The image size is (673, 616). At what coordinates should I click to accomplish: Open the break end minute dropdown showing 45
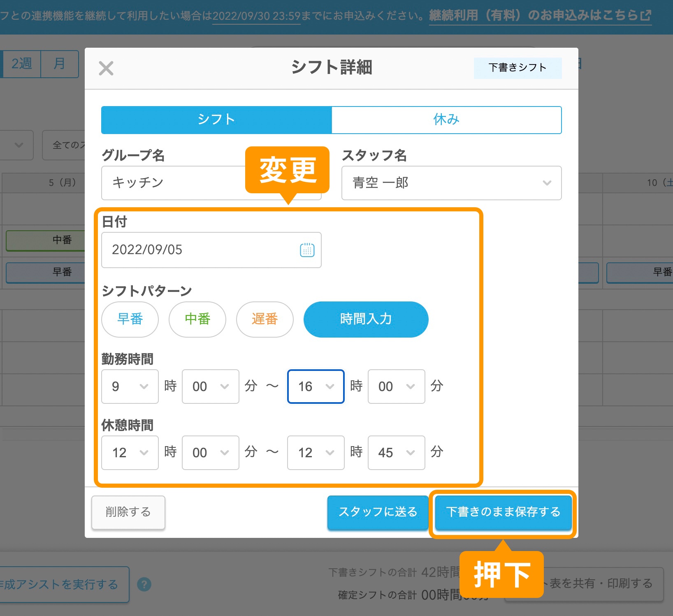tap(396, 453)
